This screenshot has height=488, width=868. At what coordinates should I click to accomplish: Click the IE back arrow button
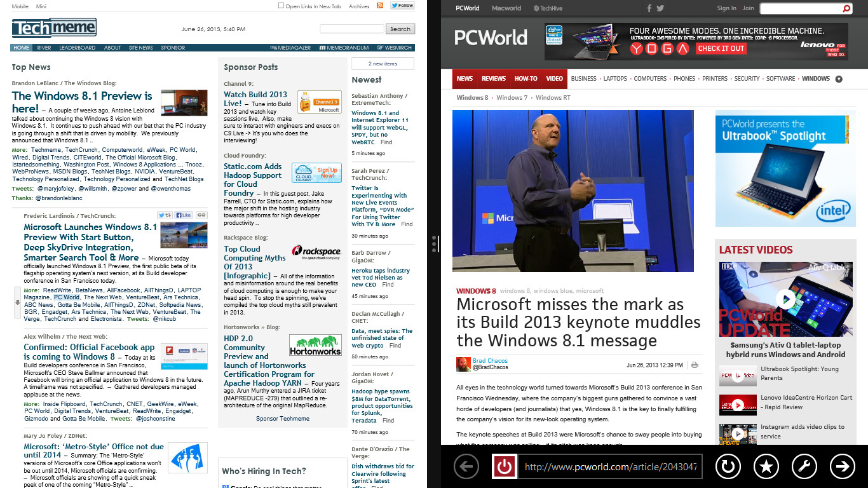466,467
